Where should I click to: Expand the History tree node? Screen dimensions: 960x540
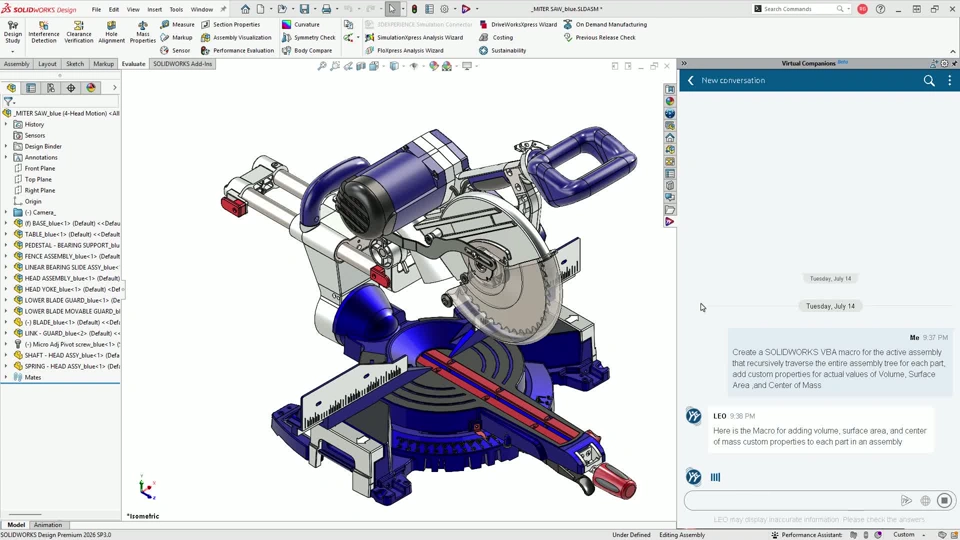click(6, 124)
